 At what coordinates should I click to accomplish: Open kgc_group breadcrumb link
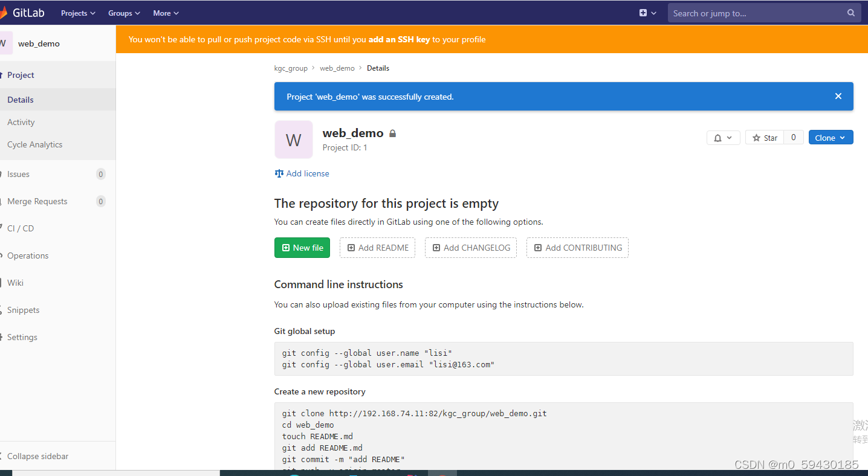click(x=291, y=68)
